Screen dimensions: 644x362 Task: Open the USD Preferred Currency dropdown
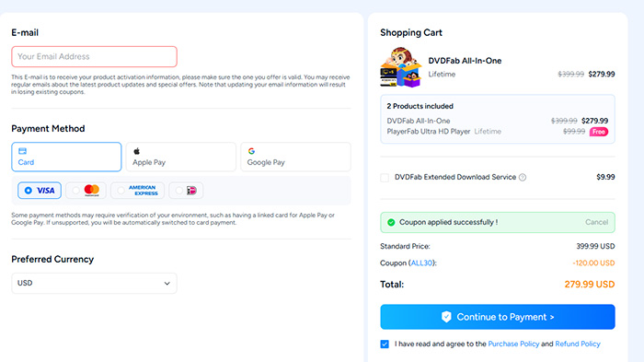(x=94, y=283)
